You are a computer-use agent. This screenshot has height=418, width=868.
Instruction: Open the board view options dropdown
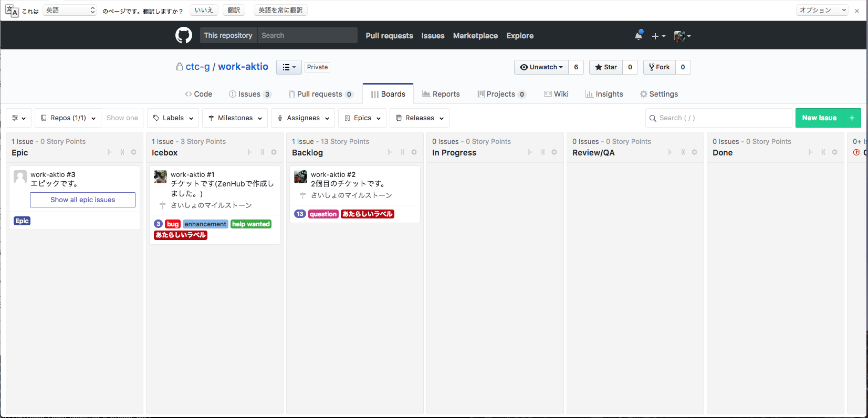[19, 118]
